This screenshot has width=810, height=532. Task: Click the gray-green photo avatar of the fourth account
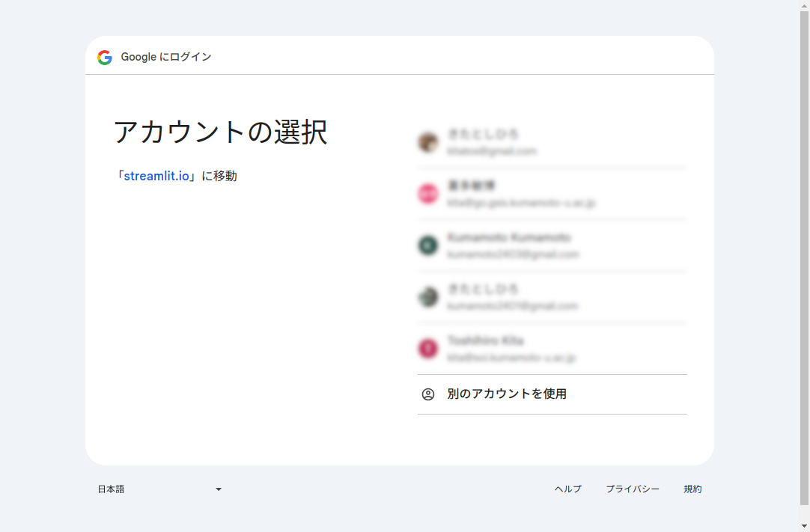point(428,297)
